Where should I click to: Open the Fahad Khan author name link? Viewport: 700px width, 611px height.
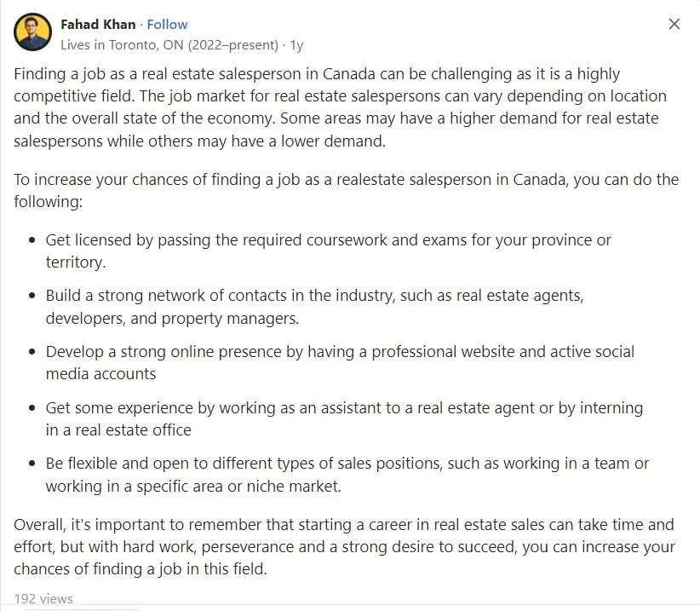click(98, 24)
